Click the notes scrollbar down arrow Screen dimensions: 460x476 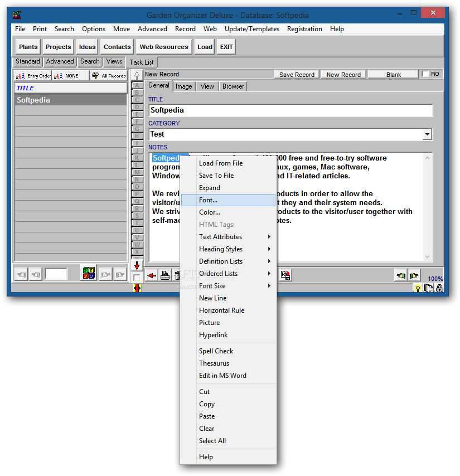pyautogui.click(x=427, y=257)
